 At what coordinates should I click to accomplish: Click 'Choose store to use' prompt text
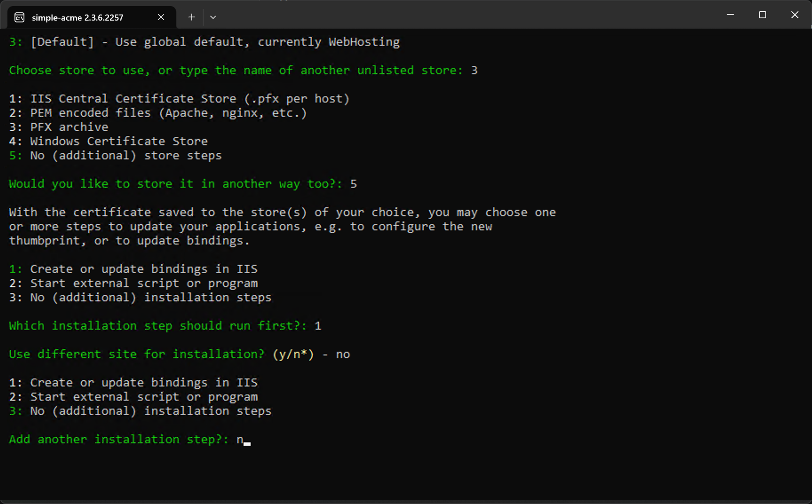pos(236,70)
